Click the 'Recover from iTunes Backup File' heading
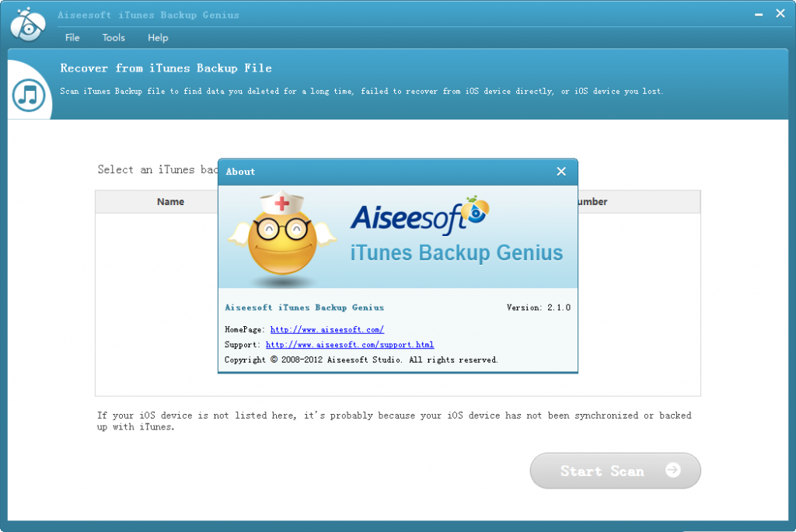Image resolution: width=796 pixels, height=532 pixels. [x=166, y=68]
